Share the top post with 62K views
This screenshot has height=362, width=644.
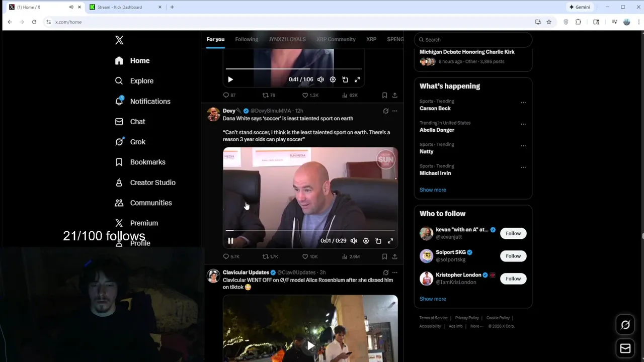(x=395, y=95)
